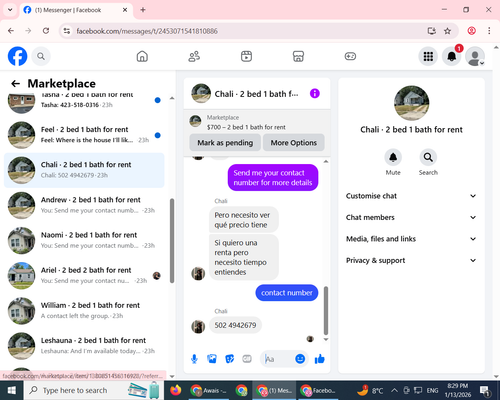
Task: Attach a photo file icon
Action: coord(212,359)
